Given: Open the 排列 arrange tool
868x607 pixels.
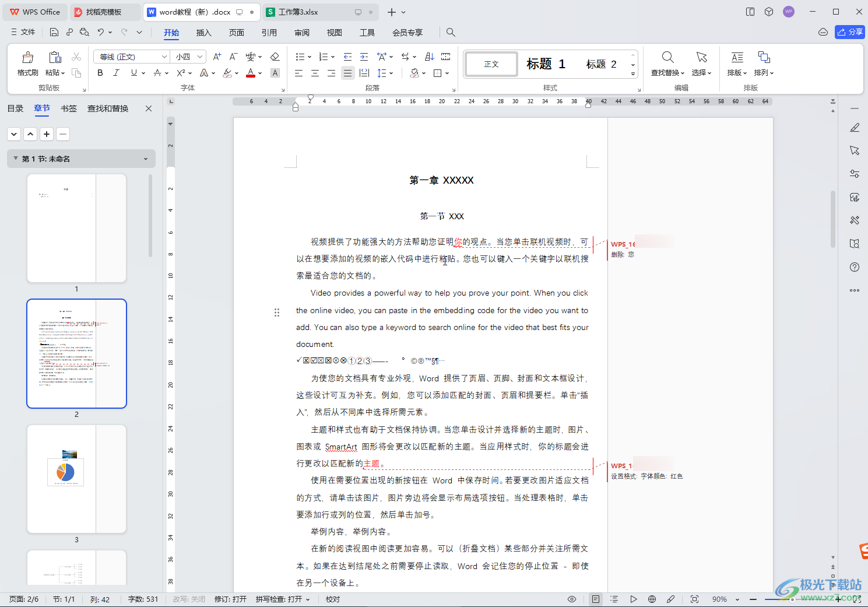Looking at the screenshot, I should (764, 64).
